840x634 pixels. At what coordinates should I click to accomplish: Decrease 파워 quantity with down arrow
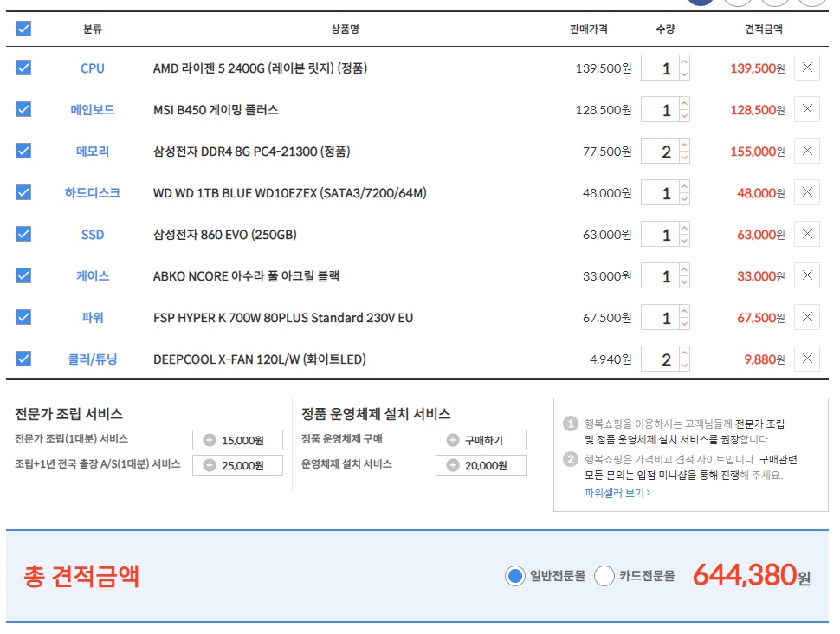[684, 323]
